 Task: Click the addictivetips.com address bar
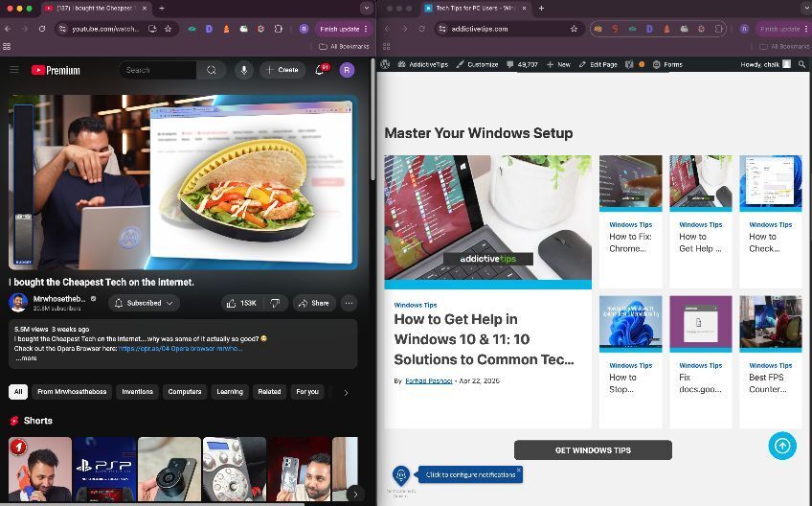point(507,29)
